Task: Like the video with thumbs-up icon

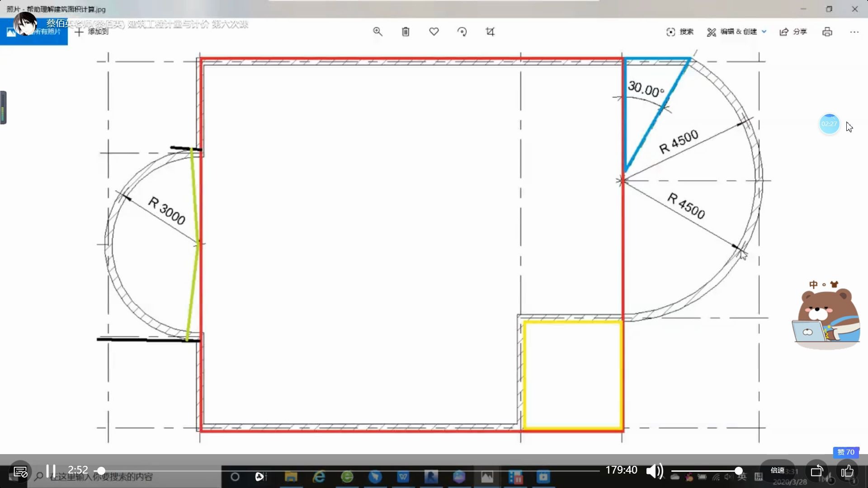Action: (847, 471)
